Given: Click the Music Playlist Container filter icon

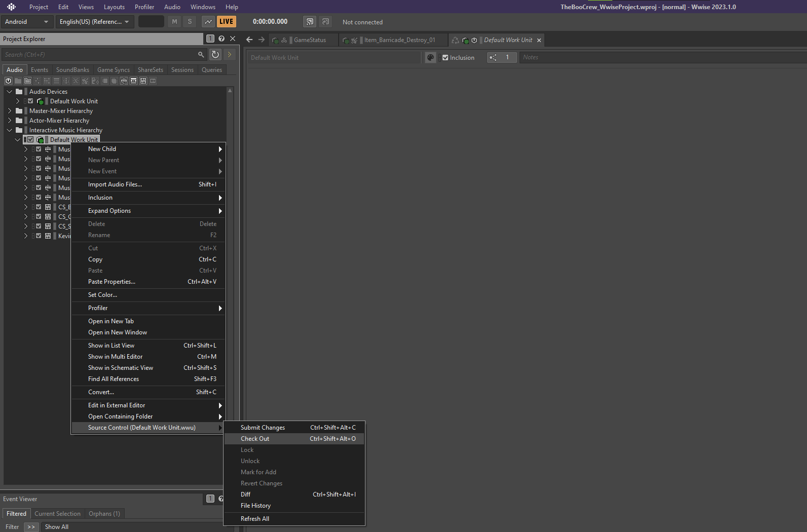Looking at the screenshot, I should tap(133, 81).
